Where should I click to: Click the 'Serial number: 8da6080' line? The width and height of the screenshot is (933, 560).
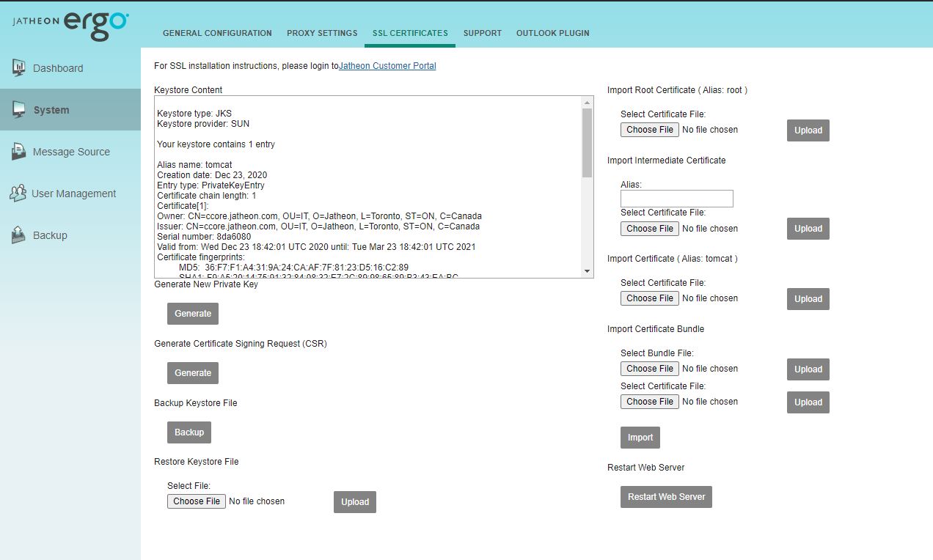click(x=204, y=237)
